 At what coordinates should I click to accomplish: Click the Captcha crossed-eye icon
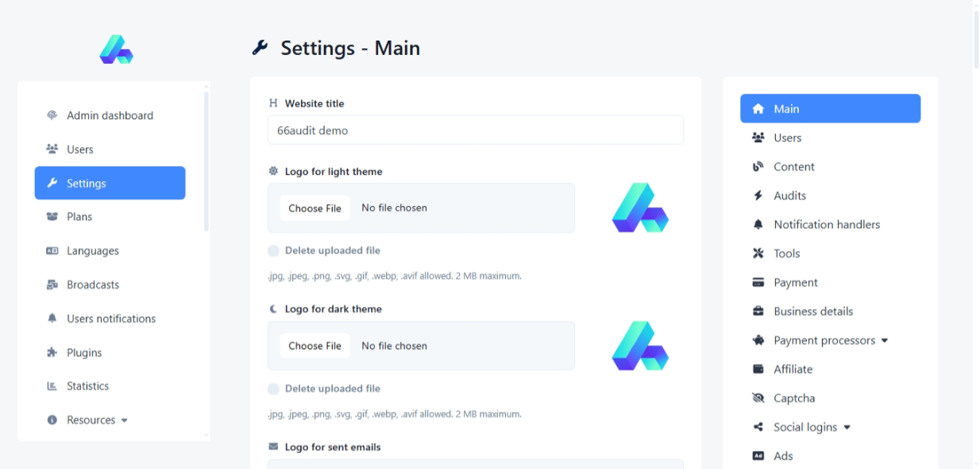(758, 398)
